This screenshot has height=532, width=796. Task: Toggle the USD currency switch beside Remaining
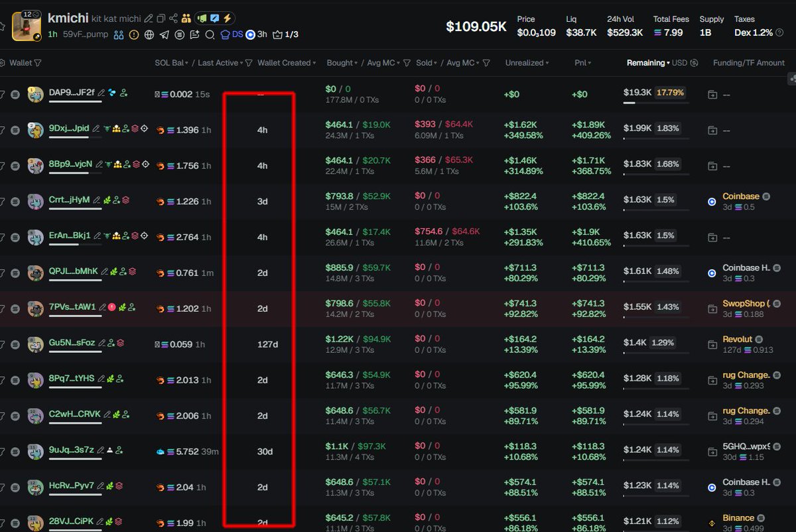point(694,63)
